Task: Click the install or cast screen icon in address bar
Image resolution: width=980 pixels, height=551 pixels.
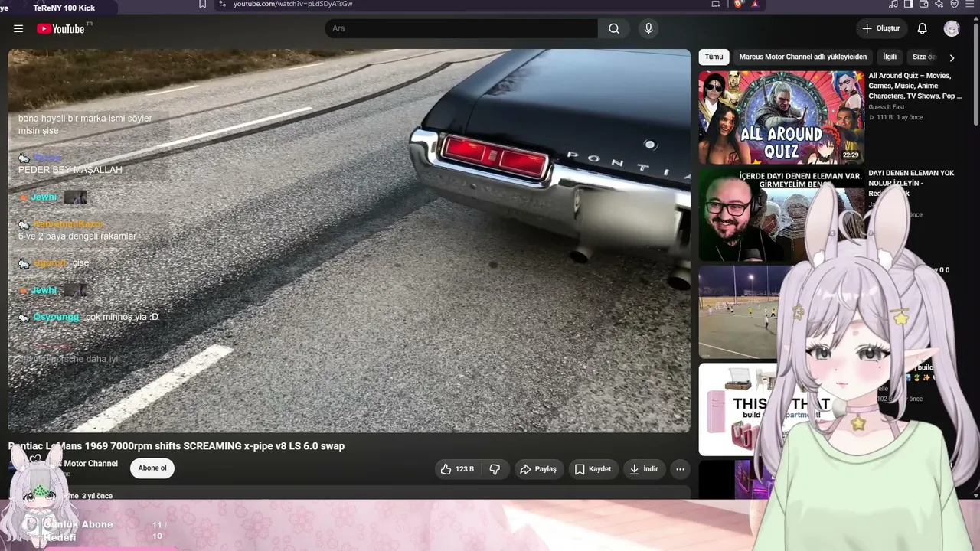Action: [x=716, y=4]
